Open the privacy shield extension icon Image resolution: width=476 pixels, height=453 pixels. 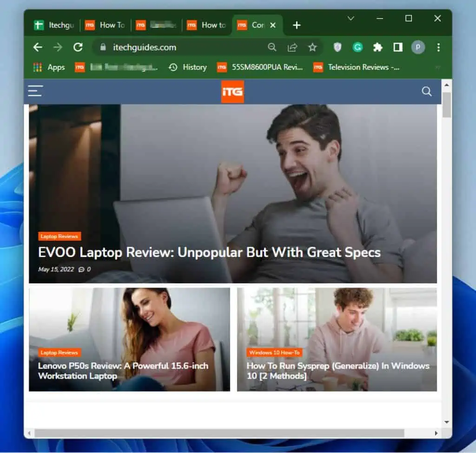[337, 47]
